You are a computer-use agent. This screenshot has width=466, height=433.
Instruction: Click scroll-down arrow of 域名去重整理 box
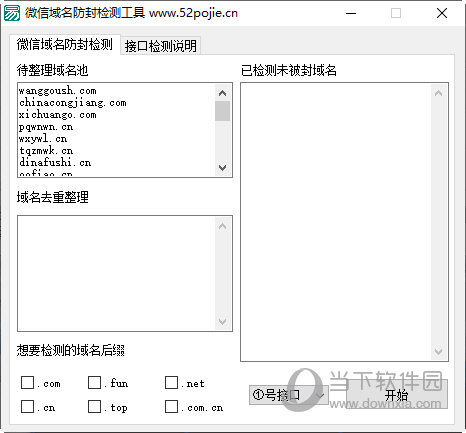222,321
